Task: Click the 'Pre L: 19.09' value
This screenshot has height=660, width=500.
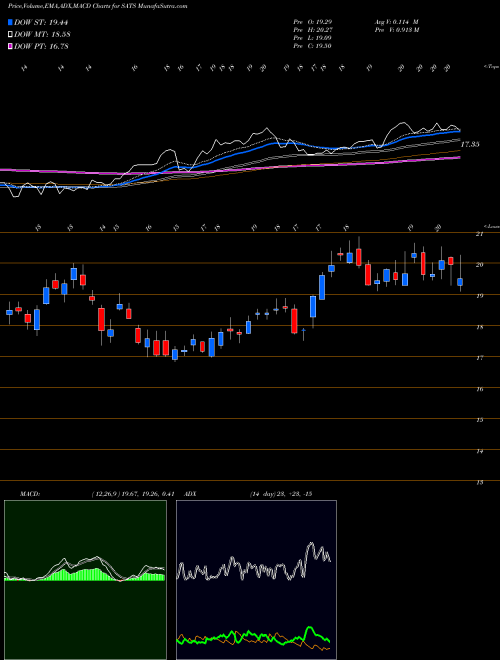Action: [x=313, y=38]
